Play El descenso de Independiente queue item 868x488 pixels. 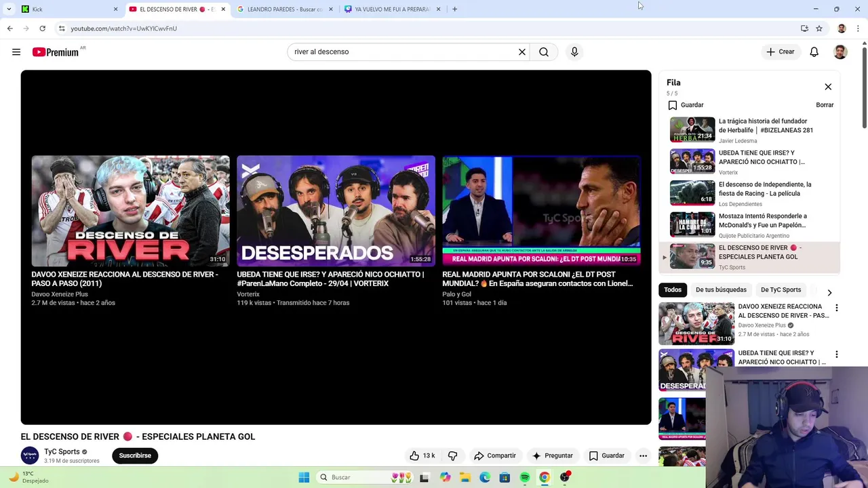pos(749,193)
